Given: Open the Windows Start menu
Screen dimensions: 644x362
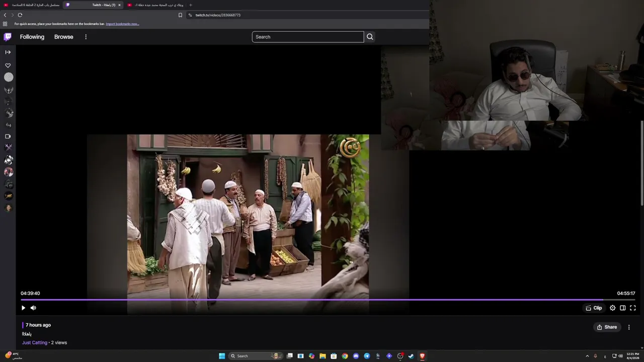Looking at the screenshot, I should pos(222,356).
